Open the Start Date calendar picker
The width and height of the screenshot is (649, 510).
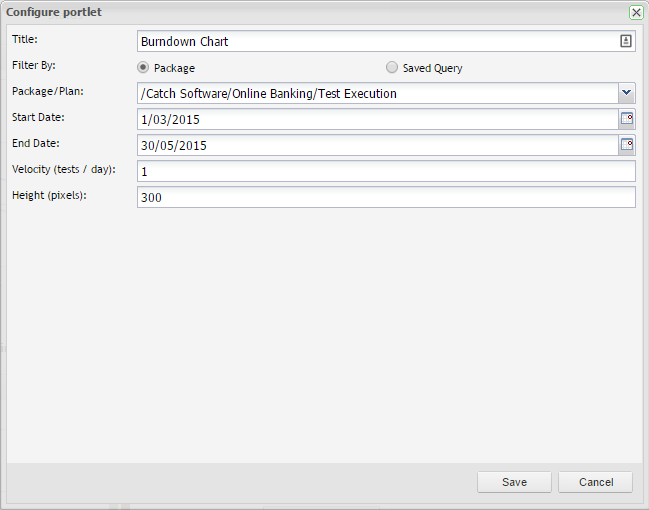click(x=627, y=119)
